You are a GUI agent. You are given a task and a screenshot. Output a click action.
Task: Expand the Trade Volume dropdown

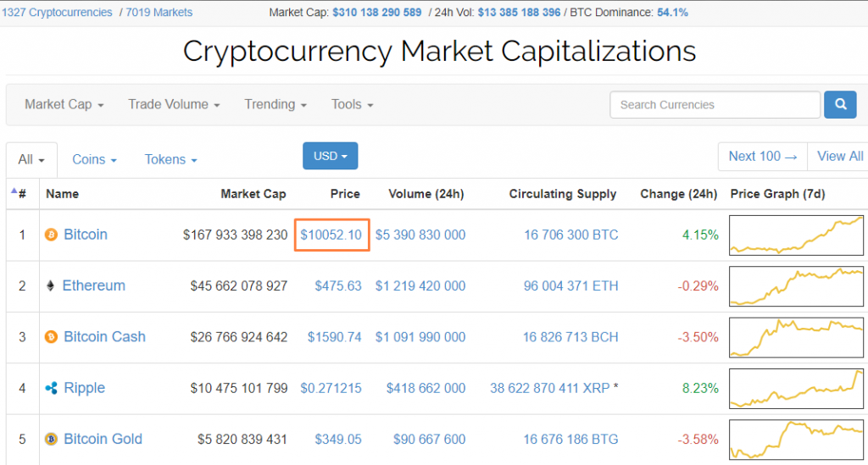(174, 105)
